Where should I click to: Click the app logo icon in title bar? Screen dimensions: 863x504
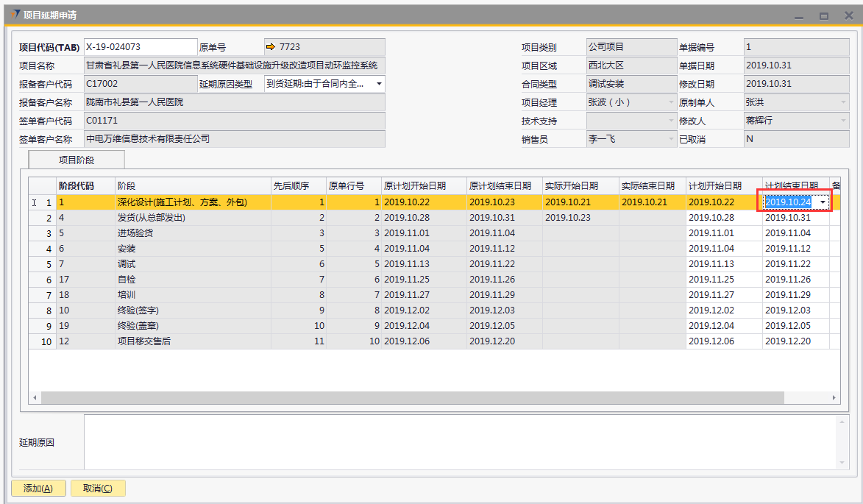pos(15,15)
